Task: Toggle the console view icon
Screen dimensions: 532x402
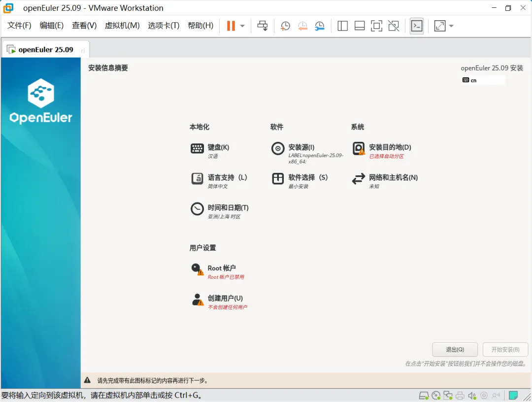Action: 417,26
